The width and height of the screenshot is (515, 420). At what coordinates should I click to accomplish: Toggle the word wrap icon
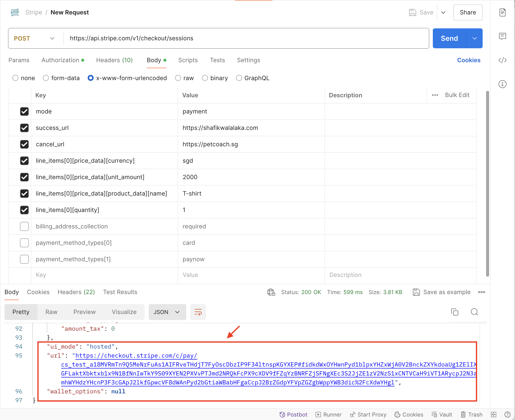coord(198,312)
